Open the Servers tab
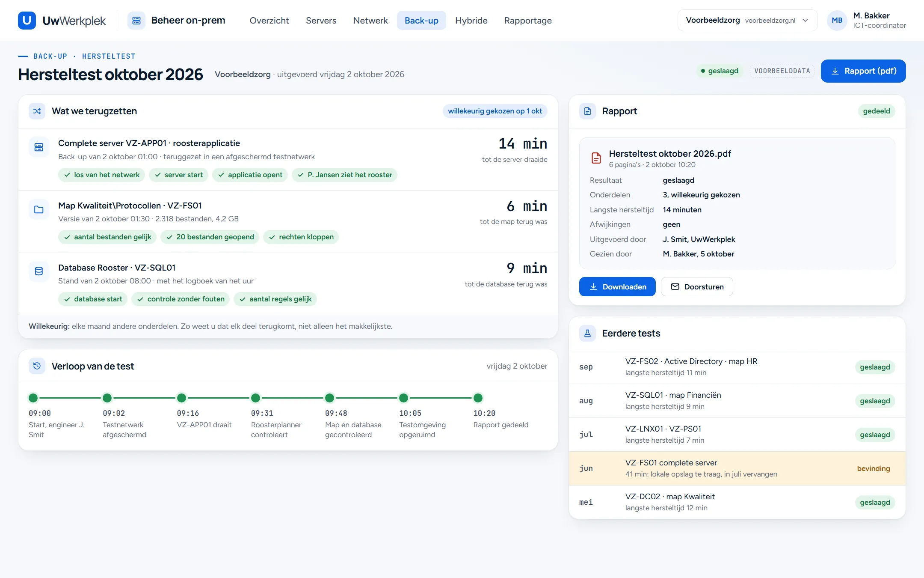924x578 pixels. (321, 21)
